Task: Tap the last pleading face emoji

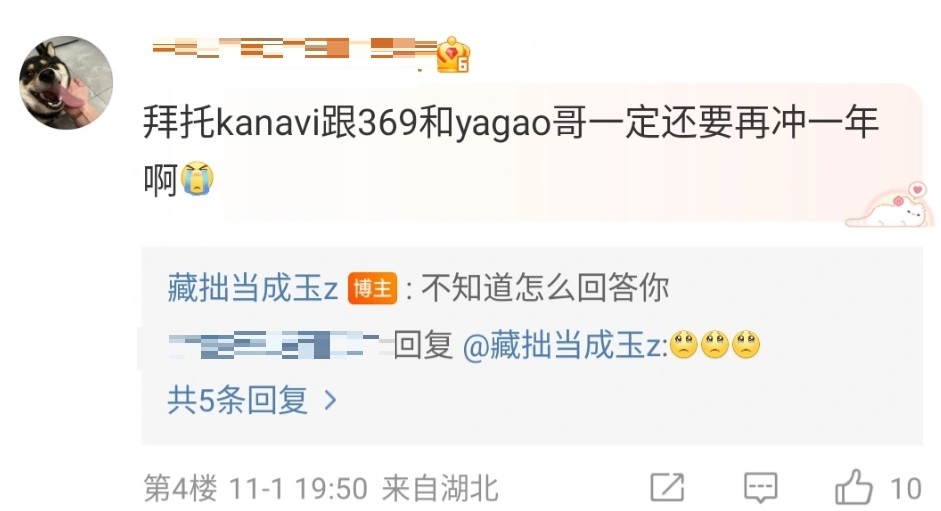Action: (746, 345)
